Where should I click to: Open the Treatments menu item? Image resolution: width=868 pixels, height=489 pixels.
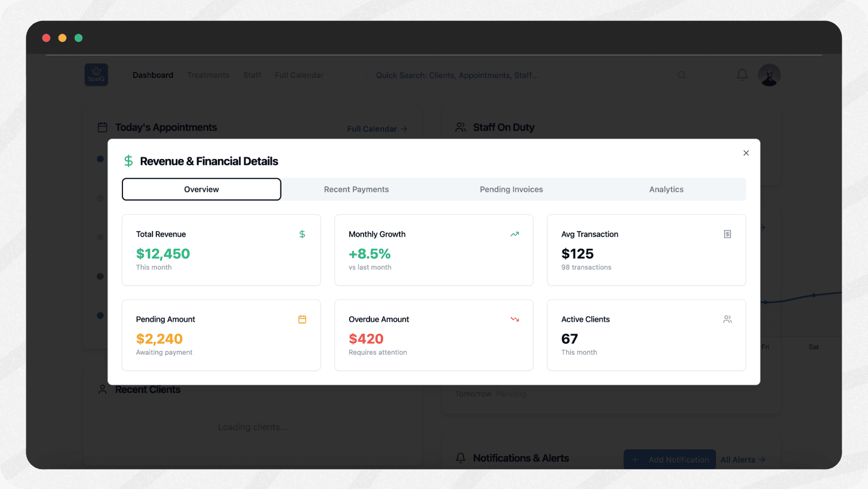[208, 75]
